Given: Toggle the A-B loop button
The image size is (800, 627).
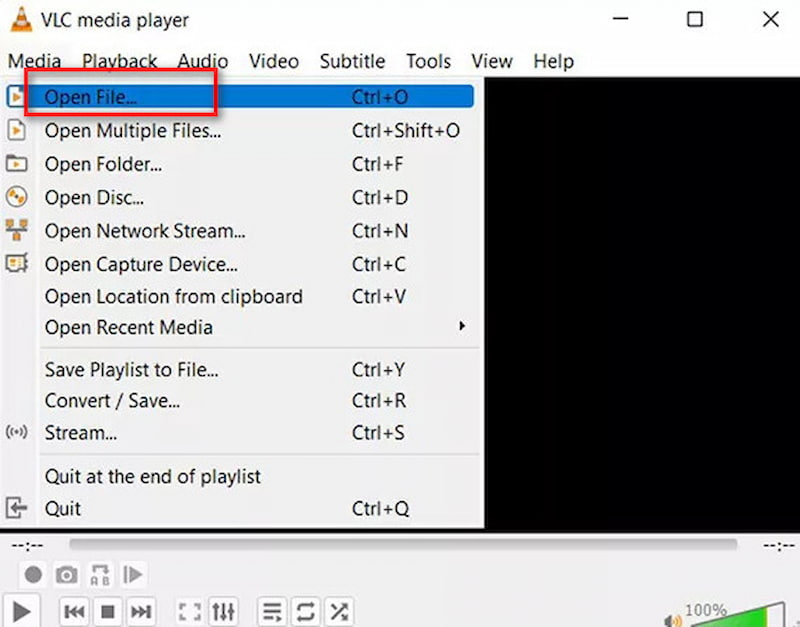Looking at the screenshot, I should coord(99,575).
